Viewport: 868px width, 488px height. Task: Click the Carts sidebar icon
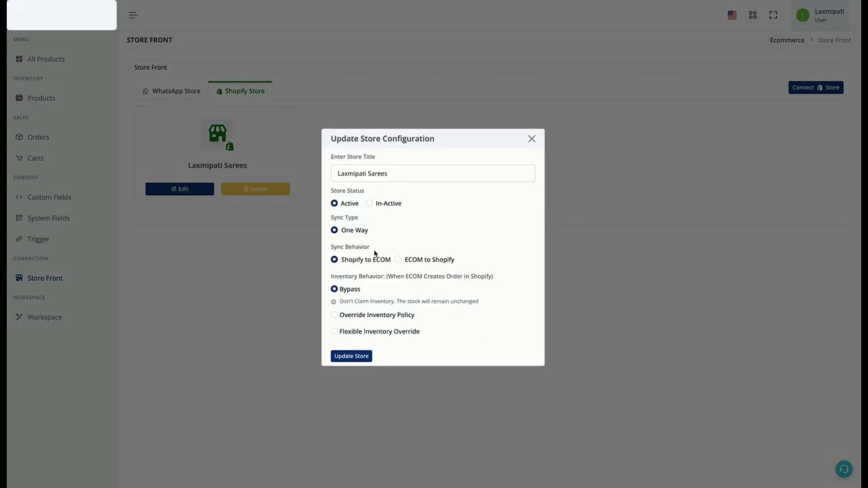[19, 158]
